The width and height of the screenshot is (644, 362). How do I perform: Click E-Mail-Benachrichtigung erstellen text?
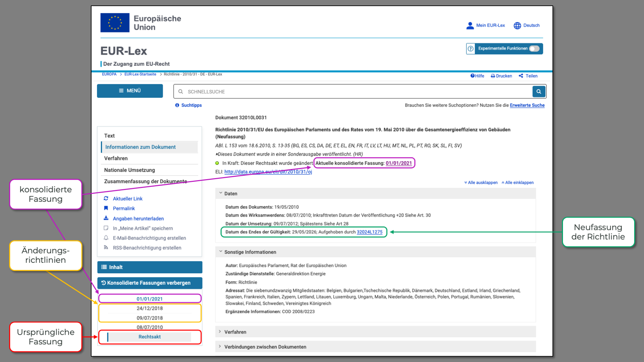pyautogui.click(x=149, y=238)
